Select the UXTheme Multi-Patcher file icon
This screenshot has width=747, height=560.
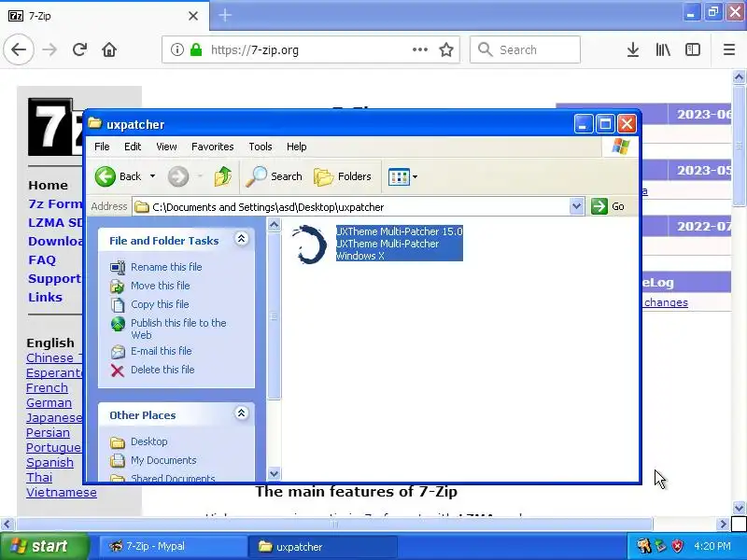pyautogui.click(x=309, y=245)
